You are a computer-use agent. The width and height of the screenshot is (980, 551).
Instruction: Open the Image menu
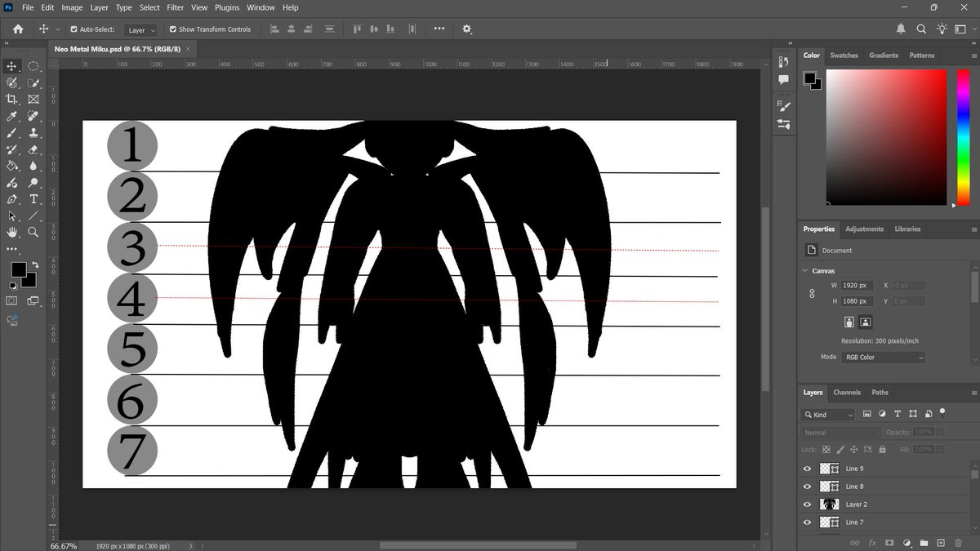(x=72, y=7)
